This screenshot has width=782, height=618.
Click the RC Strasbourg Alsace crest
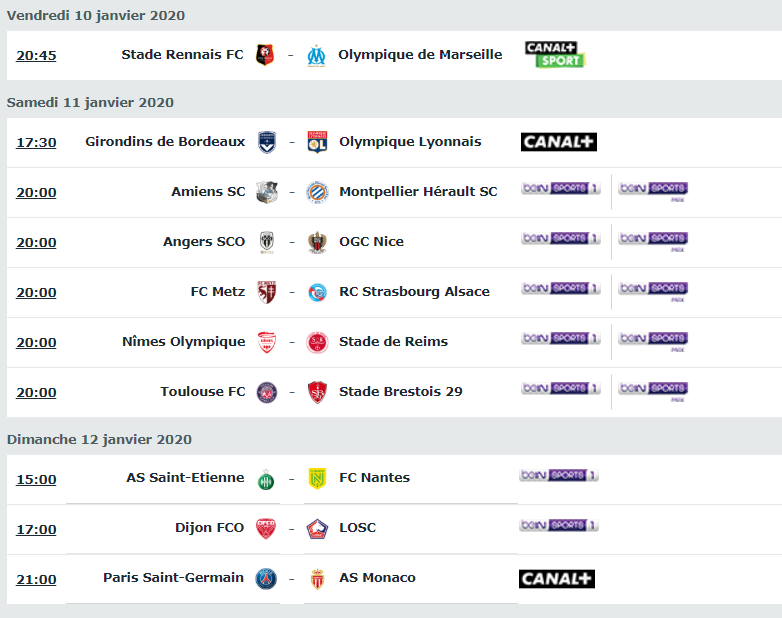[x=317, y=292]
